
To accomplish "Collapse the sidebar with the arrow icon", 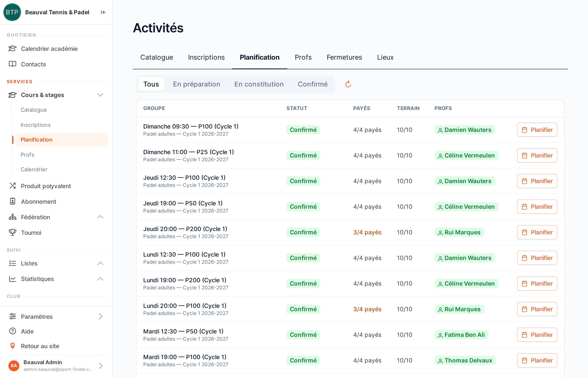I will point(103,12).
